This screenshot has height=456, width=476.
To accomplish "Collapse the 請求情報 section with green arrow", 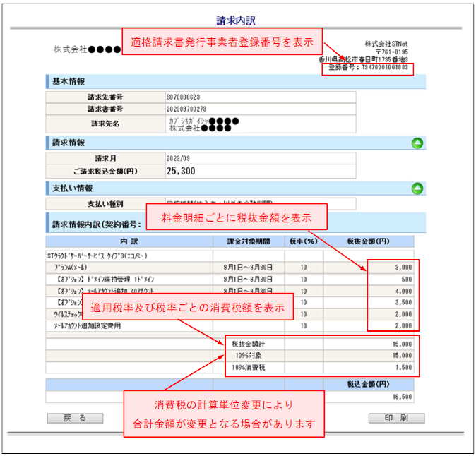I will [x=417, y=143].
